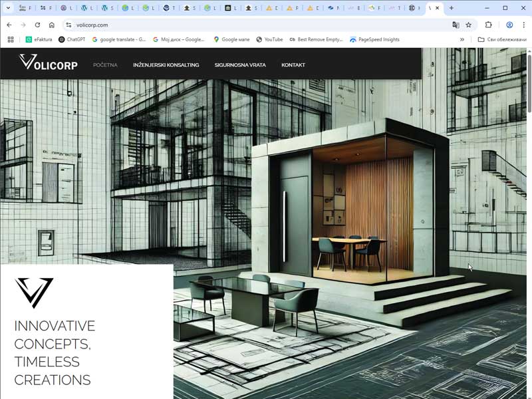
Task: Reload the page with the refresh icon
Action: pyautogui.click(x=37, y=25)
